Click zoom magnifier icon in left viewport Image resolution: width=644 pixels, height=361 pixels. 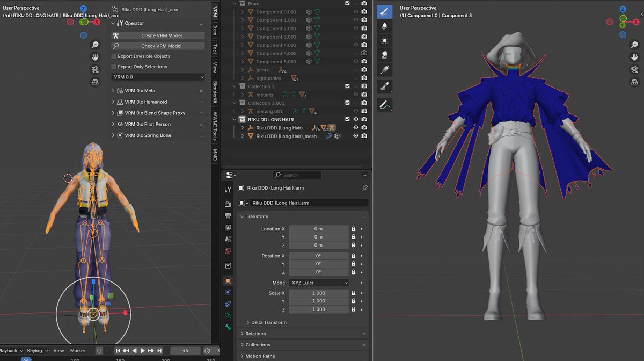point(95,45)
